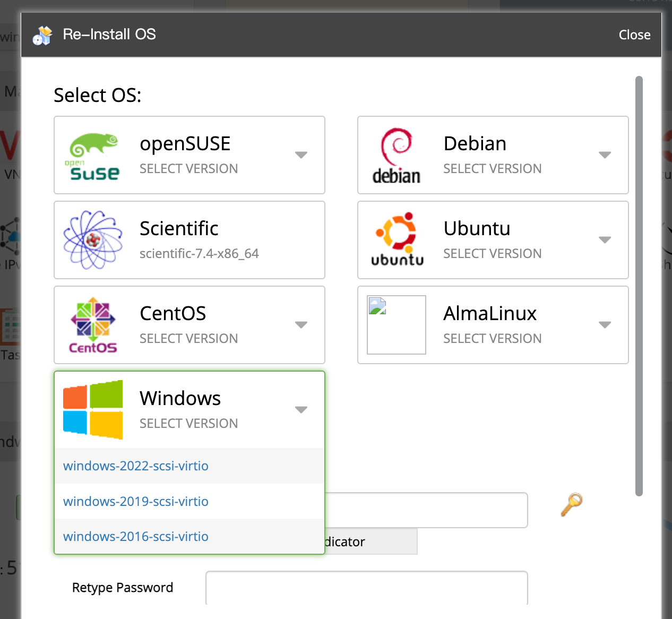Click the dialog vertical scrollbar
The image size is (672, 619).
(x=639, y=286)
